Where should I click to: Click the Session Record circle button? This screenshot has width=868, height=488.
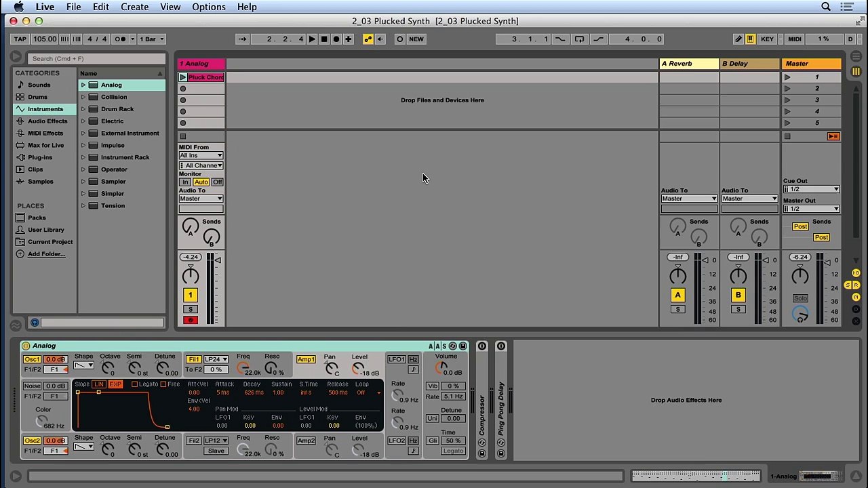399,39
